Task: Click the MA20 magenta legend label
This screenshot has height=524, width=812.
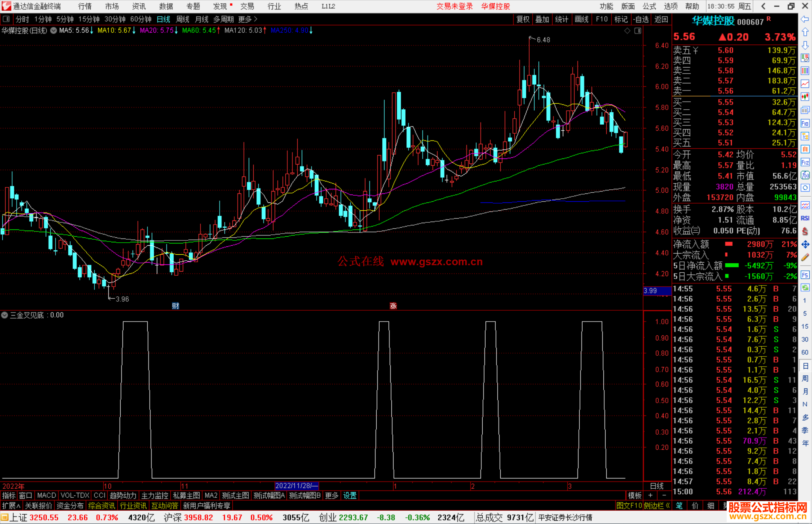Action: (x=156, y=30)
